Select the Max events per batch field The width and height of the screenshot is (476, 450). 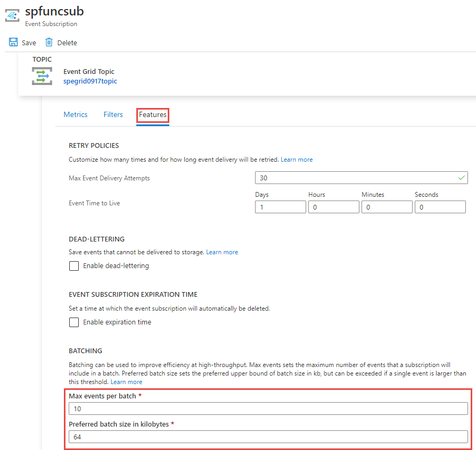(x=267, y=409)
